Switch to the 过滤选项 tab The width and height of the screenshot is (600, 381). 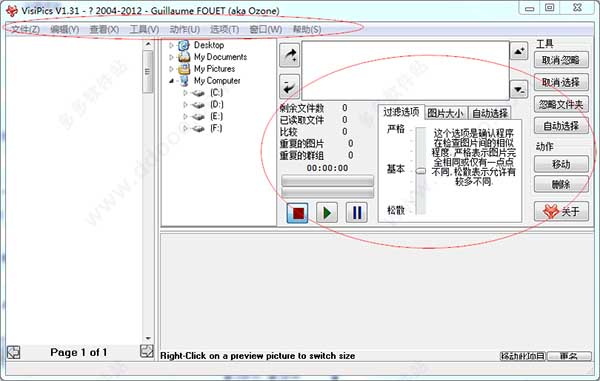401,112
